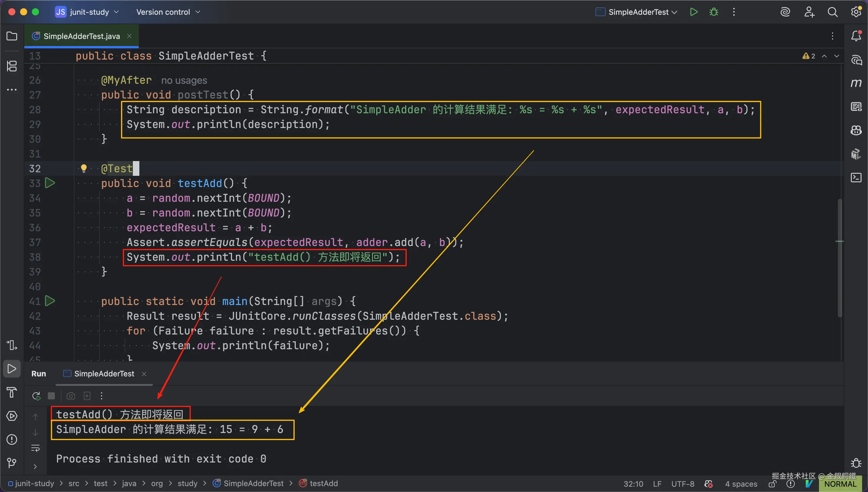Click the lightbulb intention icon on line 32
This screenshot has width=868, height=492.
pyautogui.click(x=84, y=168)
